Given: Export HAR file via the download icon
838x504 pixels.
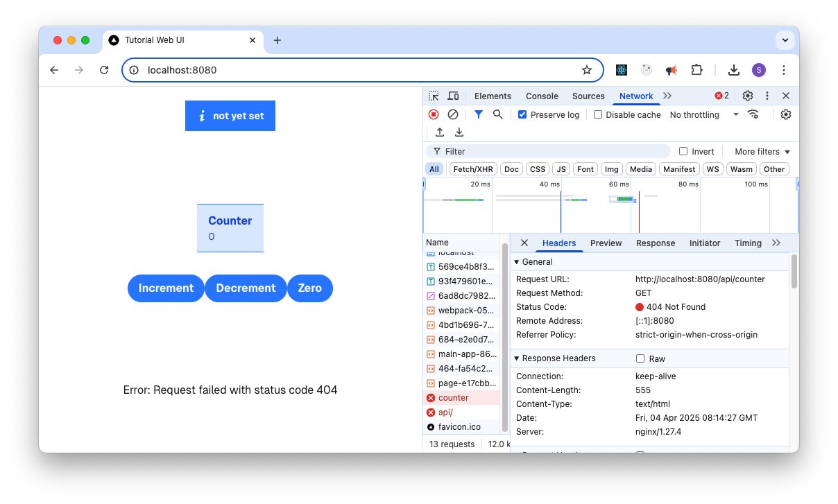Looking at the screenshot, I should [459, 132].
